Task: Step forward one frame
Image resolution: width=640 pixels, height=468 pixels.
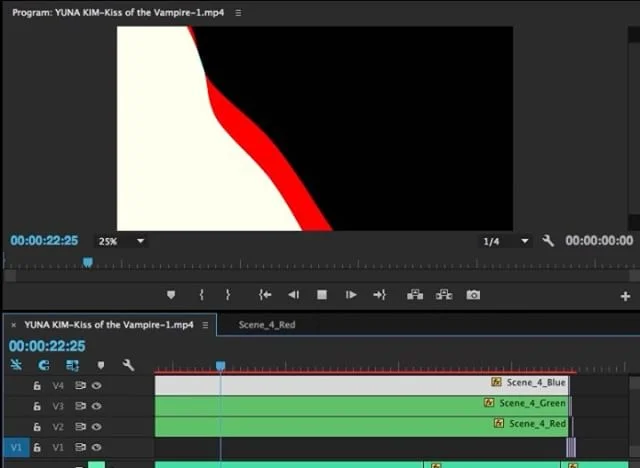Action: pyautogui.click(x=351, y=295)
